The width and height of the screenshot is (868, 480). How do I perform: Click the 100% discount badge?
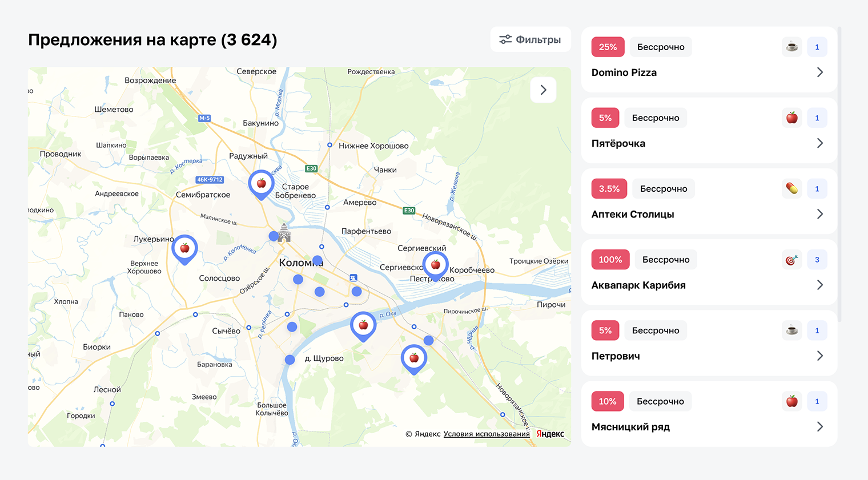tap(610, 260)
